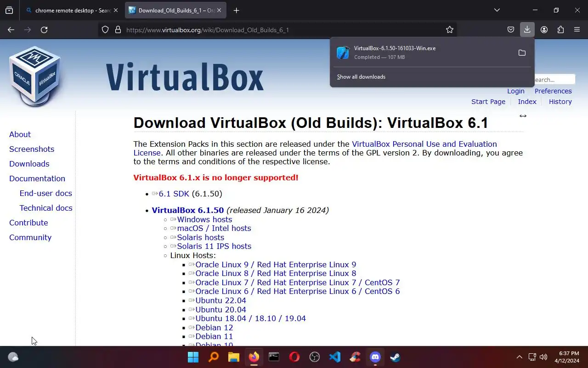The height and width of the screenshot is (368, 588).
Task: Download Oracle Linux 8 / RHEL 8 package
Action: (276, 273)
